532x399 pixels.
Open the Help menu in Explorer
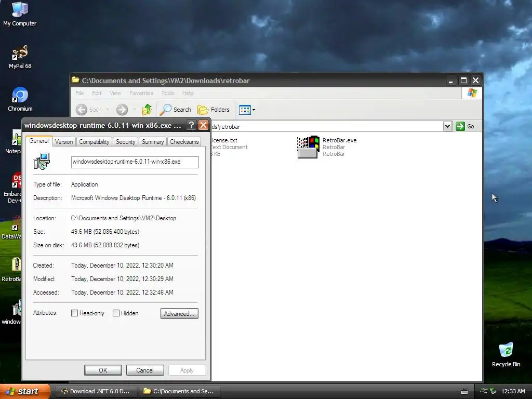pos(188,93)
